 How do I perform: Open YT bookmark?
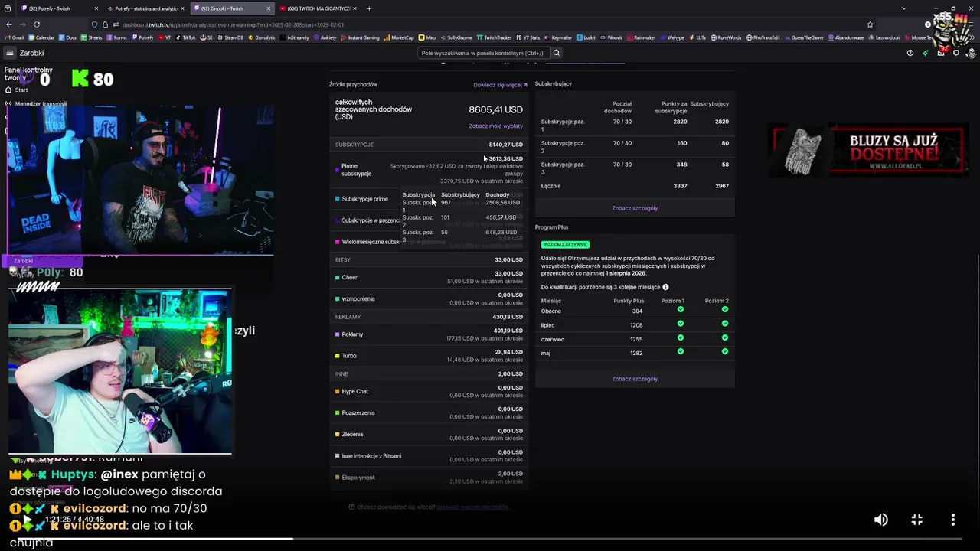point(165,37)
